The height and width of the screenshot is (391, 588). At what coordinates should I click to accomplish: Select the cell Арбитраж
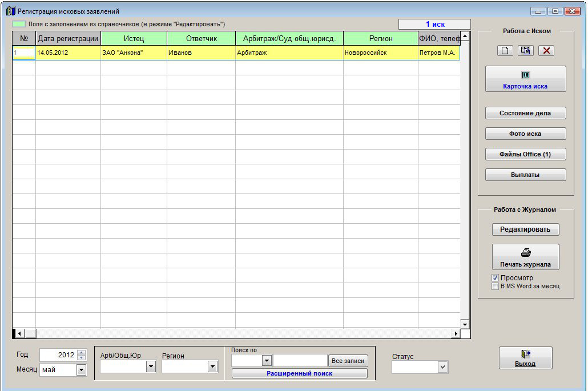(289, 53)
